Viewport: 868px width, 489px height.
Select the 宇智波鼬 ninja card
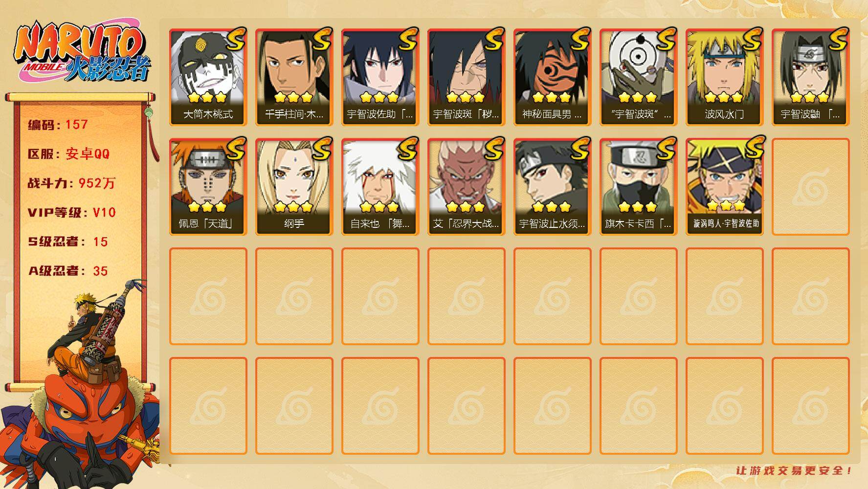(x=810, y=77)
